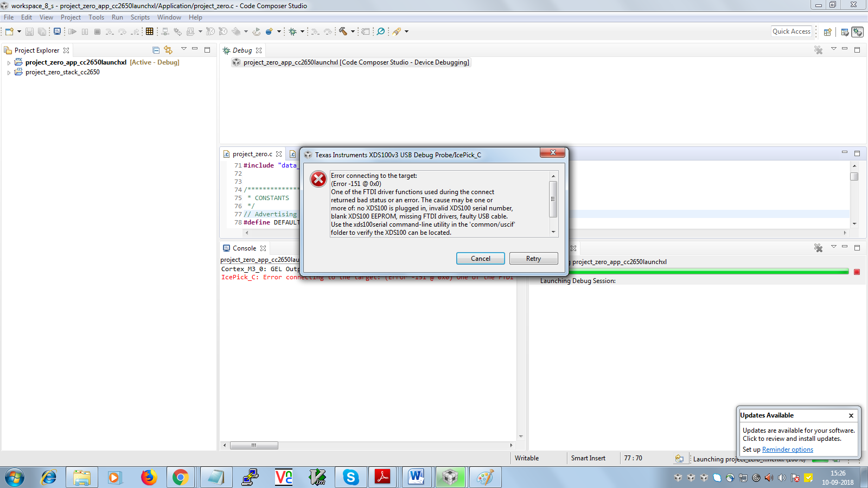
Task: Select project_zero_stack_cc2650 in Project Explorer
Action: (62, 72)
